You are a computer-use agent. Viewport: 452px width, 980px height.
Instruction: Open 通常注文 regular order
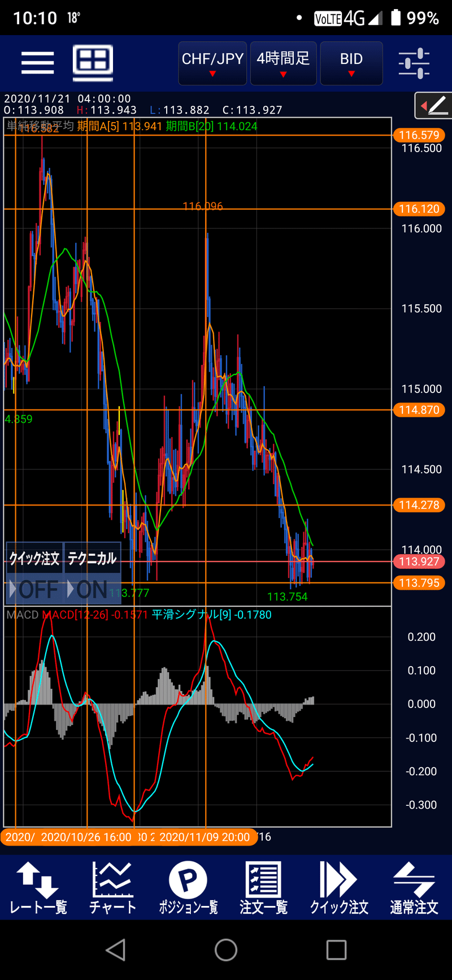pyautogui.click(x=414, y=888)
